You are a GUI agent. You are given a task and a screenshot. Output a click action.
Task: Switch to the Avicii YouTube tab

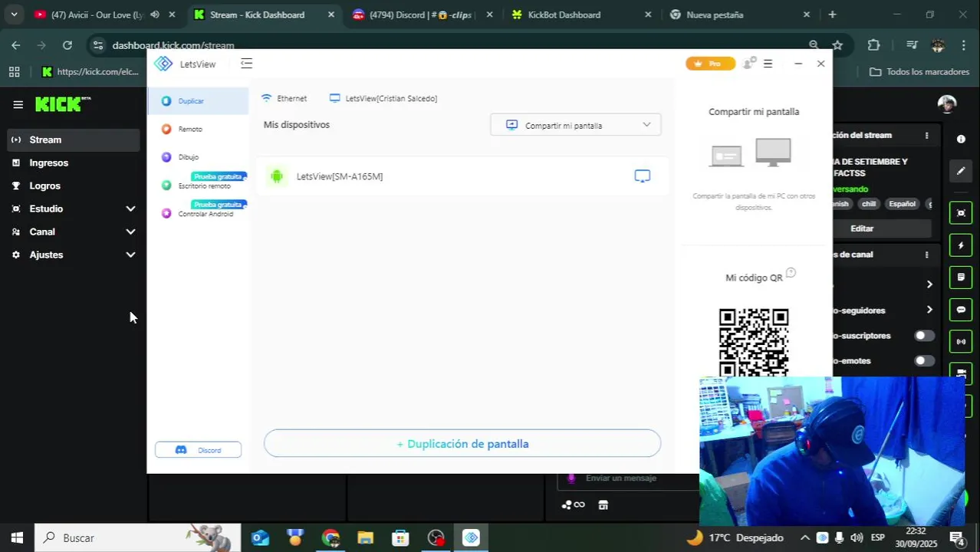coord(97,15)
